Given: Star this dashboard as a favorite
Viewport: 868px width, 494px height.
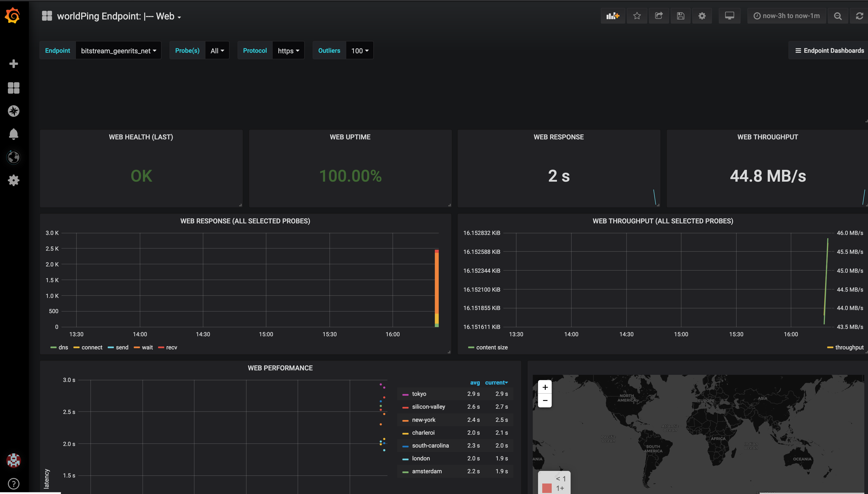Looking at the screenshot, I should [x=637, y=15].
